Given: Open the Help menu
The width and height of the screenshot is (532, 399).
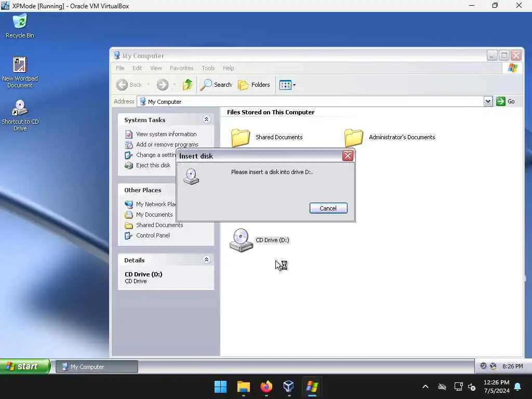Looking at the screenshot, I should pyautogui.click(x=229, y=68).
